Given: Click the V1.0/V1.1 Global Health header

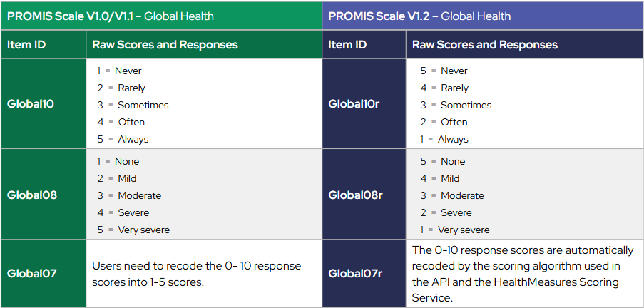Looking at the screenshot, I should click(x=111, y=16).
